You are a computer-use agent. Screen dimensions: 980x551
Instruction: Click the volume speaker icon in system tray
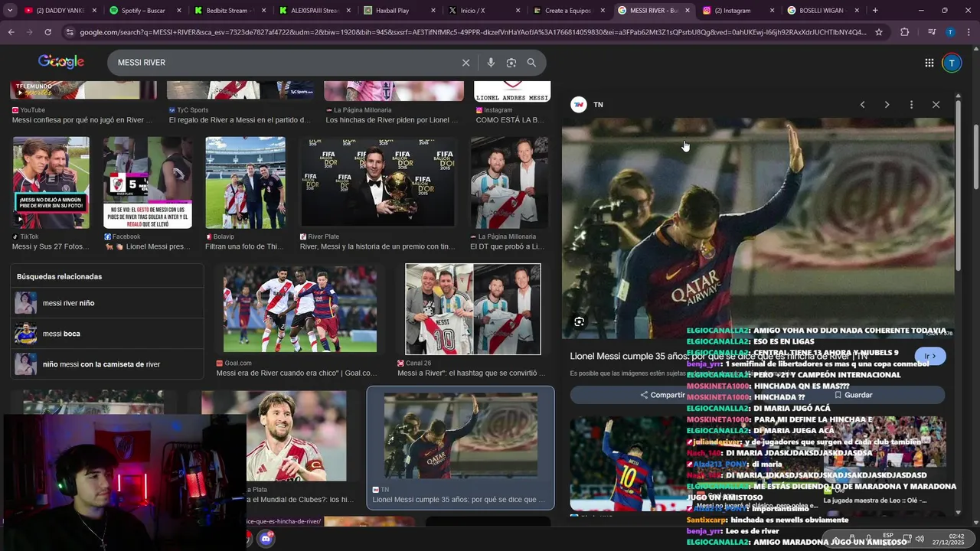[920, 539]
